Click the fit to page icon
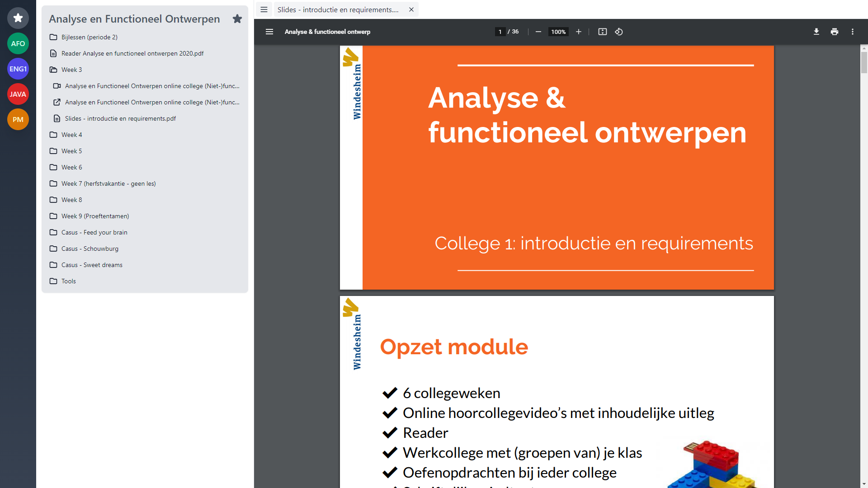The width and height of the screenshot is (868, 488). (603, 32)
